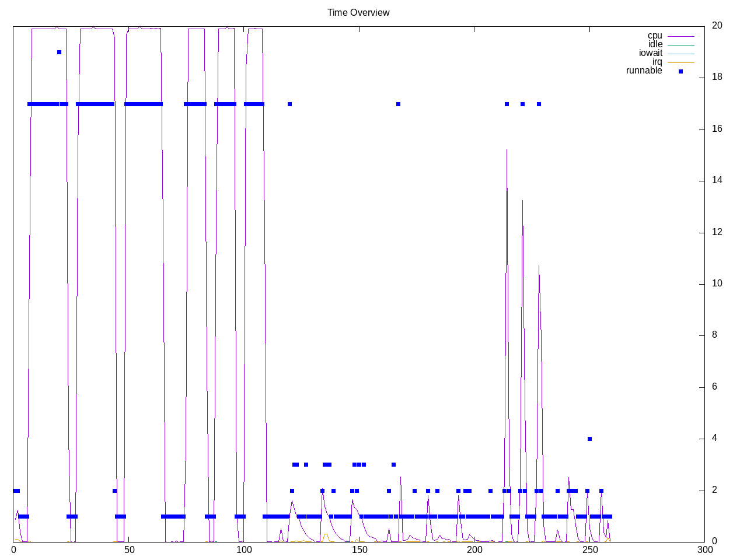Select the x-axis tick label 300
Screen dimensions: 747x560
704,550
